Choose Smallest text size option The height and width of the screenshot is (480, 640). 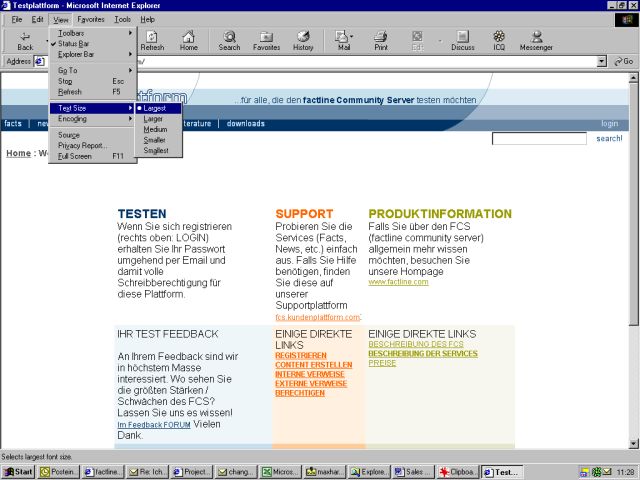click(x=155, y=150)
